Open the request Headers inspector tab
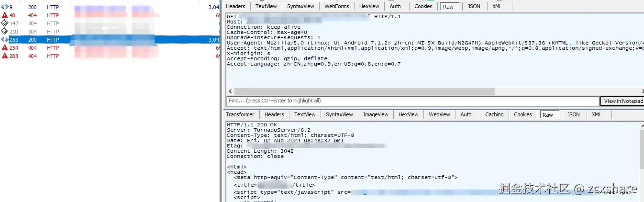Image resolution: width=644 pixels, height=202 pixels. click(235, 6)
